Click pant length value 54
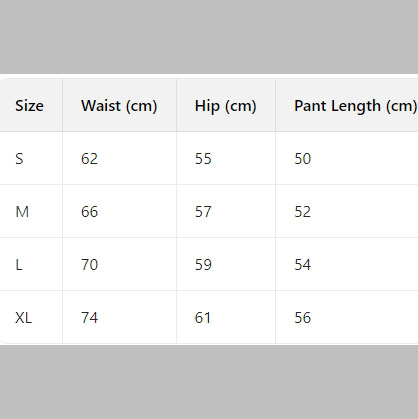This screenshot has width=418, height=419. point(302,265)
